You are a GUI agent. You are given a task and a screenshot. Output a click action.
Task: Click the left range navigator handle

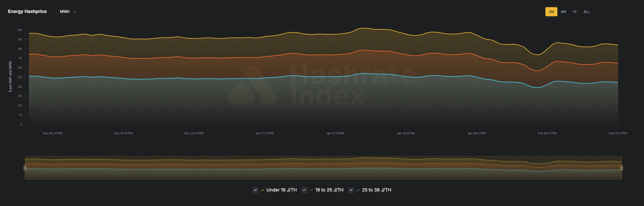[25, 168]
